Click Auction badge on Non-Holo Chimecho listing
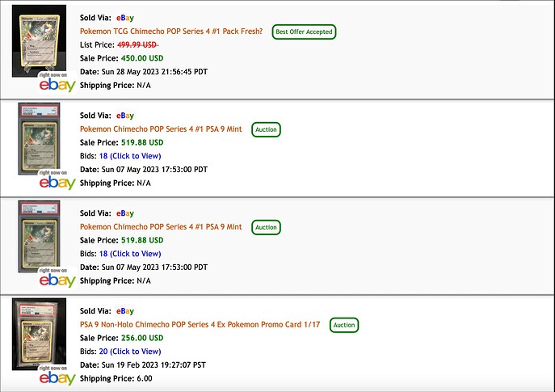 pyautogui.click(x=344, y=325)
